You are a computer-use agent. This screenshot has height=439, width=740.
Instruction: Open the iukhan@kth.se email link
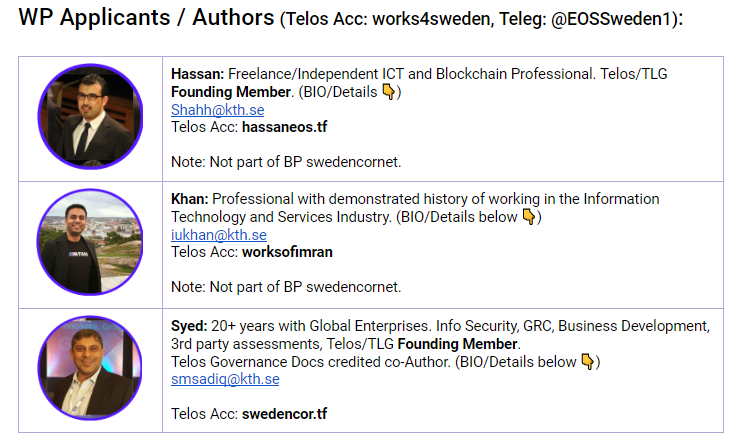pyautogui.click(x=219, y=235)
